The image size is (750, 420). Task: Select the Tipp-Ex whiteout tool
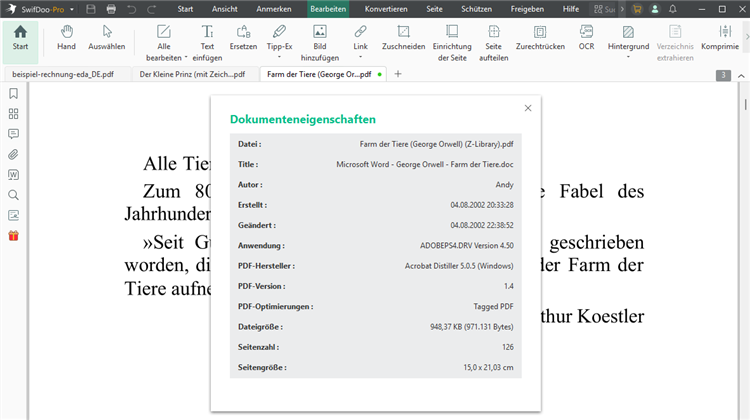click(279, 38)
